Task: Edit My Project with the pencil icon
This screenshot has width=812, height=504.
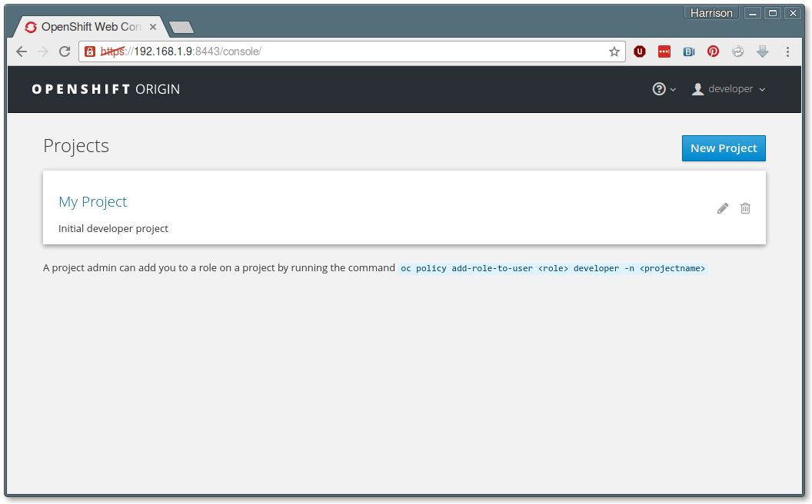Action: tap(722, 208)
